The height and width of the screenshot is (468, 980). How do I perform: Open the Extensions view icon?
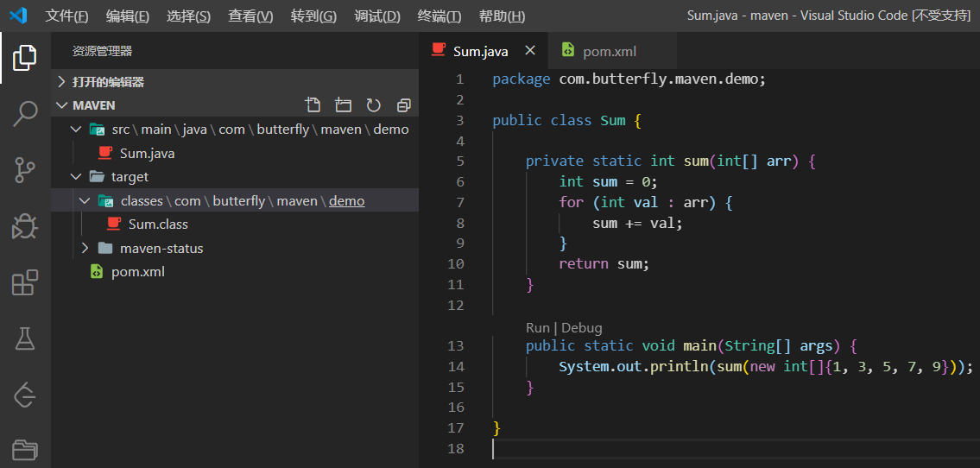[x=25, y=282]
